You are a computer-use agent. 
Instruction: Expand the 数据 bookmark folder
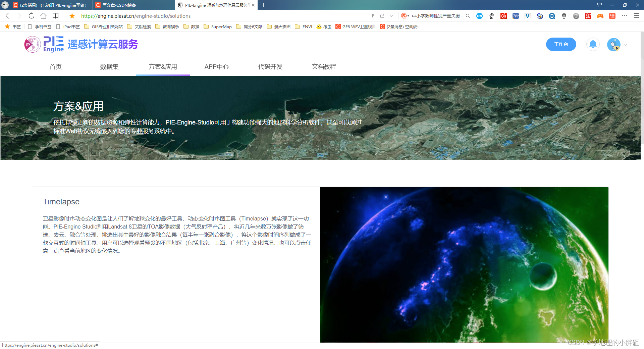click(192, 27)
